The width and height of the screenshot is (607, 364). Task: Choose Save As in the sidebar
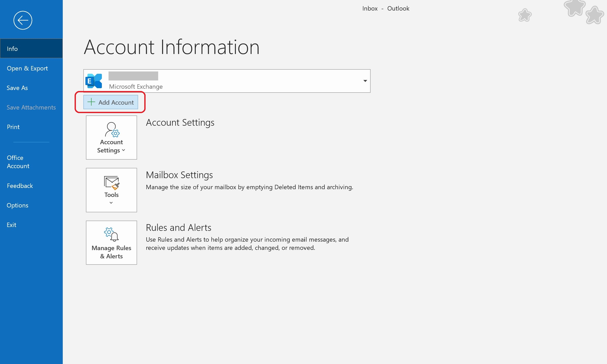[x=31, y=88]
